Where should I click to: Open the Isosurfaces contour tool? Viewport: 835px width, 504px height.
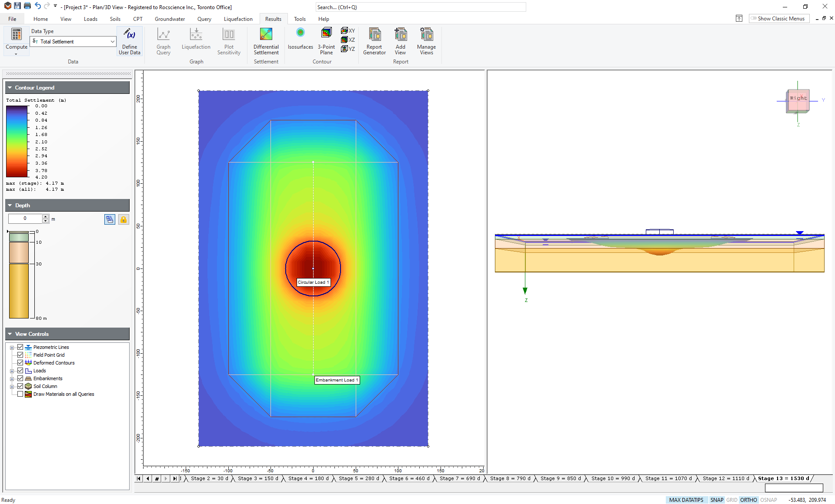299,37
